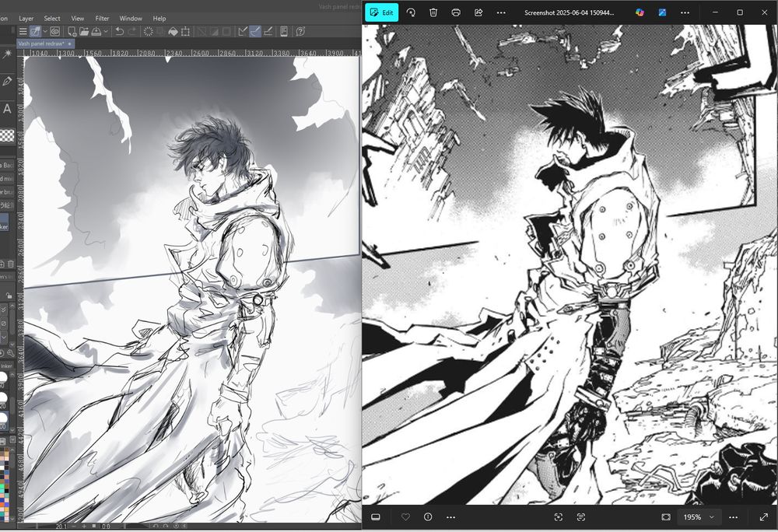Open the Window menu
The height and width of the screenshot is (532, 778).
tap(131, 19)
